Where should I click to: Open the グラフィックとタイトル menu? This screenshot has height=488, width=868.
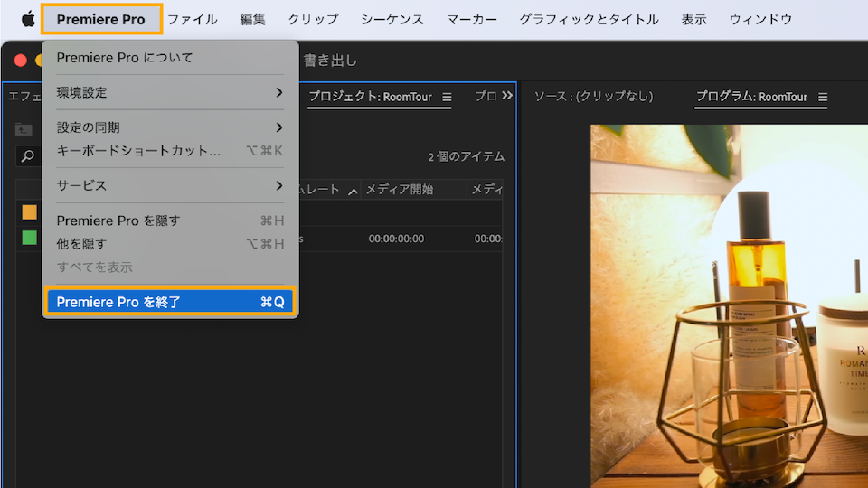[x=589, y=19]
